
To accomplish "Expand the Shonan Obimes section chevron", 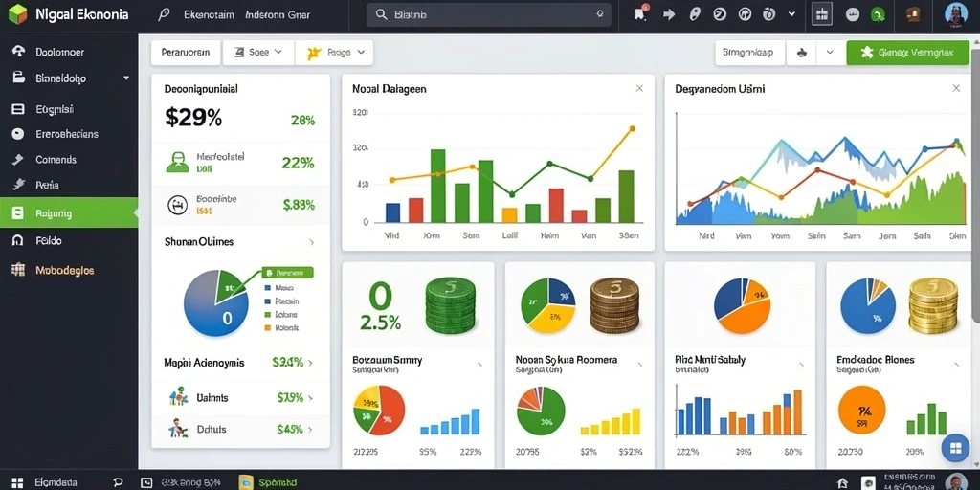I will click(311, 242).
